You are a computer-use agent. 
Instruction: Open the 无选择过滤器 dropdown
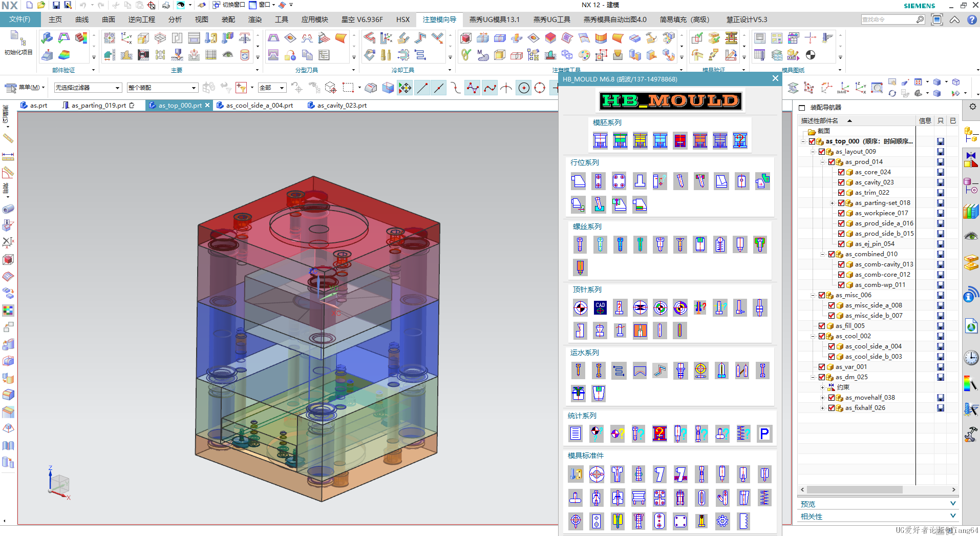pyautogui.click(x=88, y=88)
